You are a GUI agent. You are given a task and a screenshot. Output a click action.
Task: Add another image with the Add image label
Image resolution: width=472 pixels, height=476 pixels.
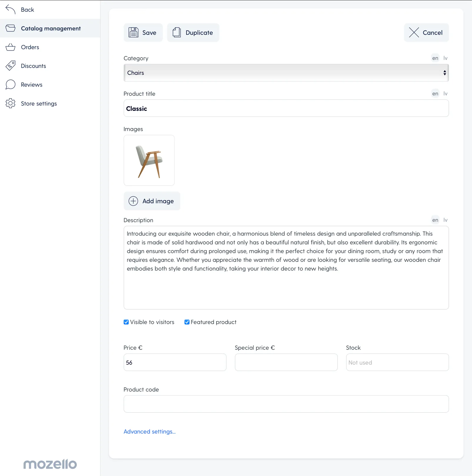158,201
